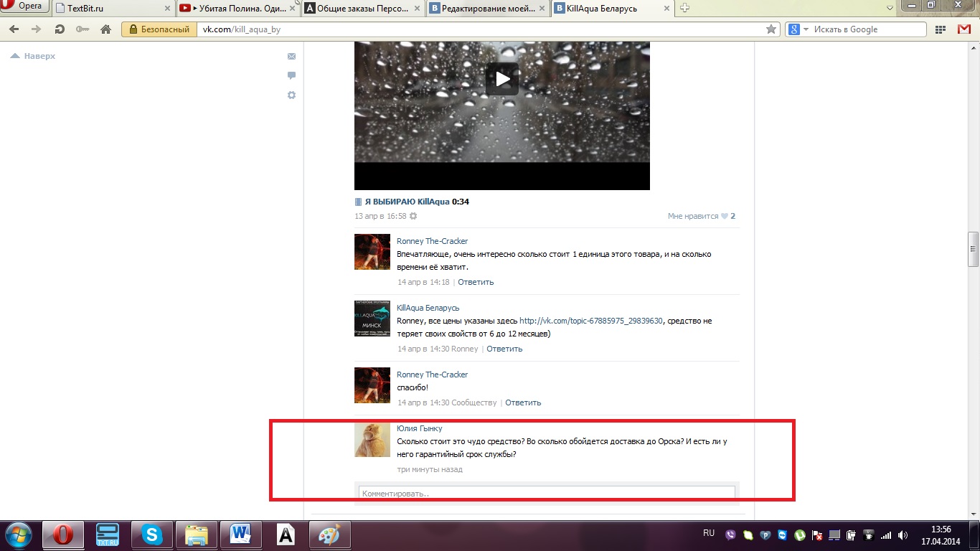The width and height of the screenshot is (980, 551).
Task: Close the TextBit.ru tab
Action: click(167, 9)
